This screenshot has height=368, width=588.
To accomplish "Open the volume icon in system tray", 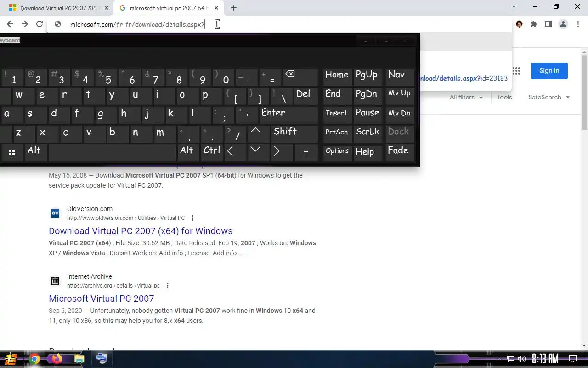I will [522, 359].
